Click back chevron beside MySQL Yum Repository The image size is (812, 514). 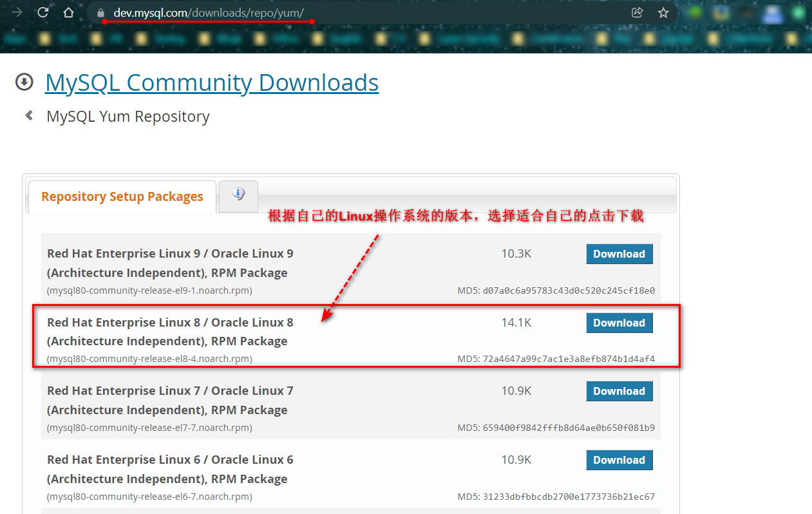(28, 116)
